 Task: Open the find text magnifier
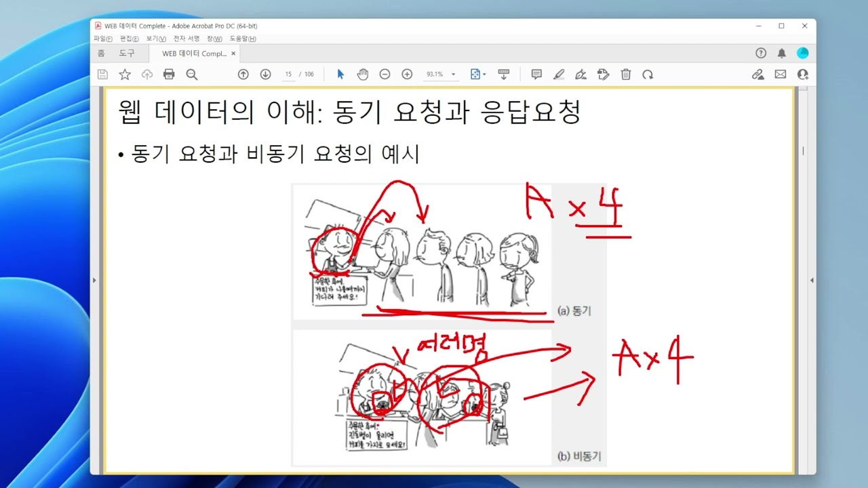tap(192, 74)
